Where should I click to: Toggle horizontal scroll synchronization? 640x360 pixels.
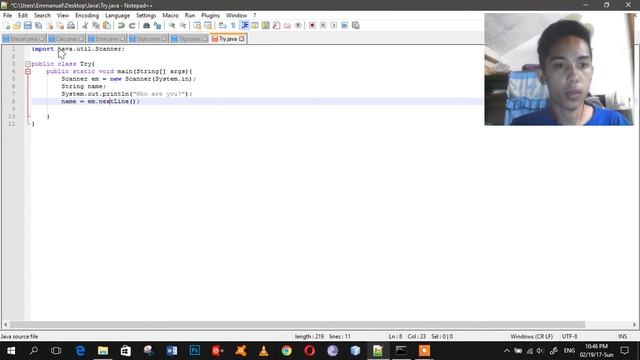[x=208, y=25]
